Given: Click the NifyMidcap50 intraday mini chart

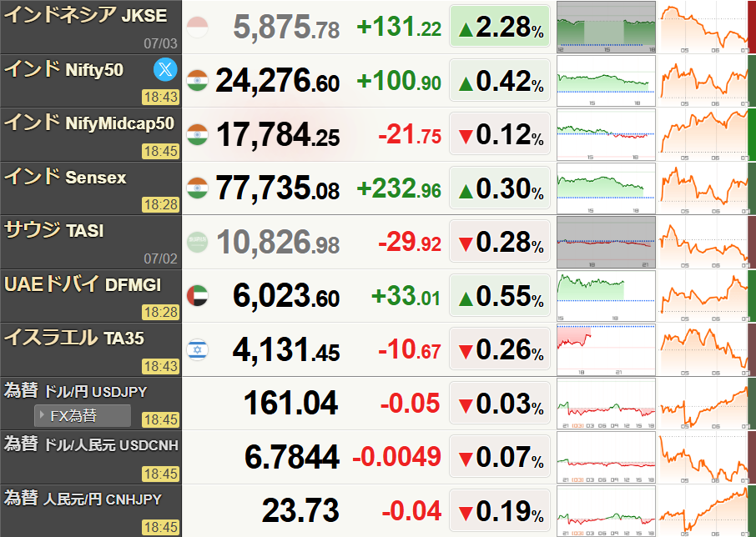Looking at the screenshot, I should pyautogui.click(x=606, y=135).
